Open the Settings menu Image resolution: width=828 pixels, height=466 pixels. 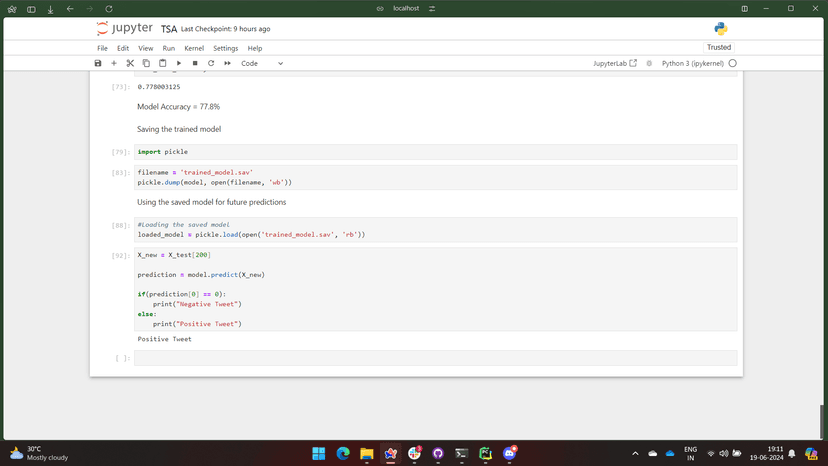pyautogui.click(x=225, y=48)
